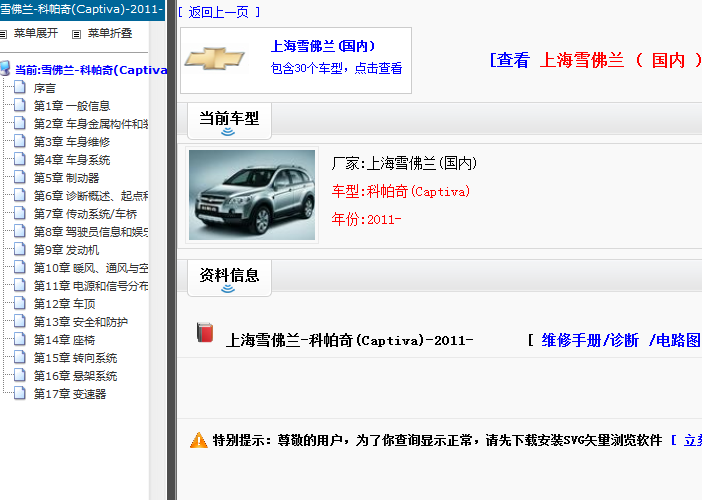
Task: Click the red book icon beside 上海雪佛兰-科帕奇
Action: tap(205, 333)
